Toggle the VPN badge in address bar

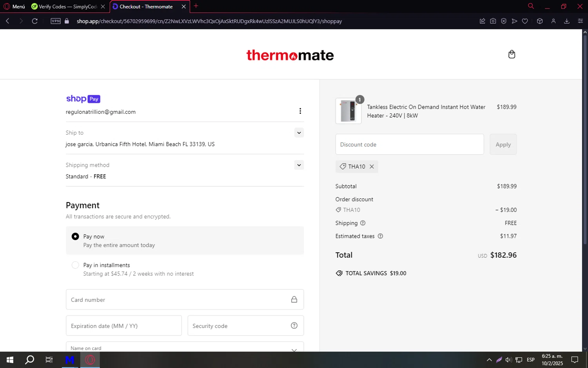point(56,21)
